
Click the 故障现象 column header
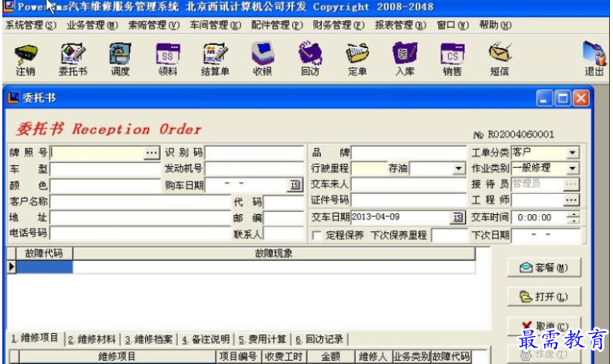(x=273, y=254)
